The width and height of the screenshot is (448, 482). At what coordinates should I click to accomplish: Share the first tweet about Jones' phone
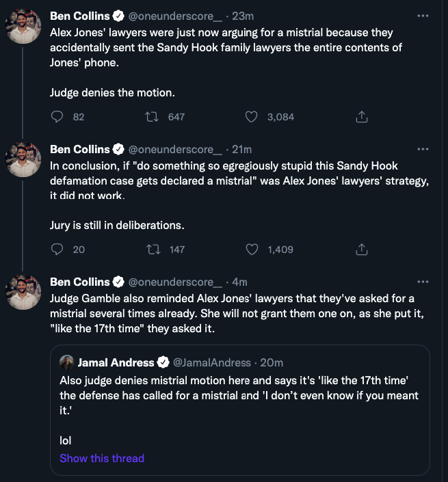pos(363,117)
